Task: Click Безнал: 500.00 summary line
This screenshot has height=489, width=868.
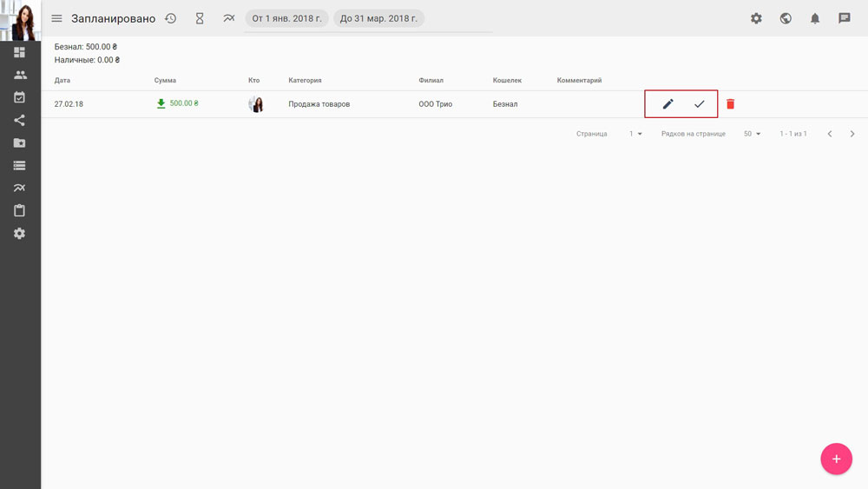Action: (x=86, y=47)
